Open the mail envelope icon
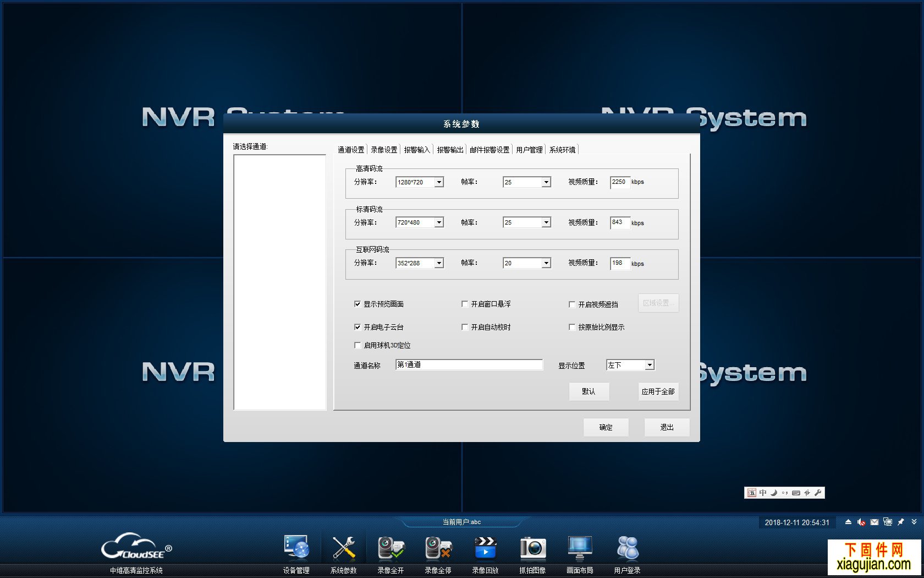 click(875, 522)
